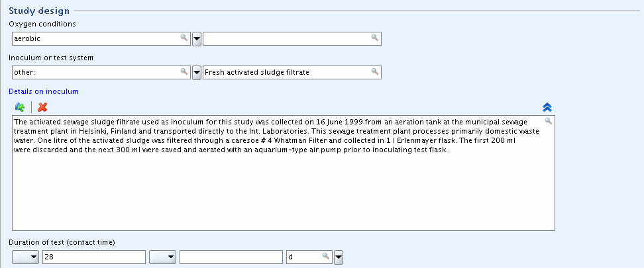Click magnifier icon in duration unit 'd' field
644x268 pixels.
click(x=326, y=256)
